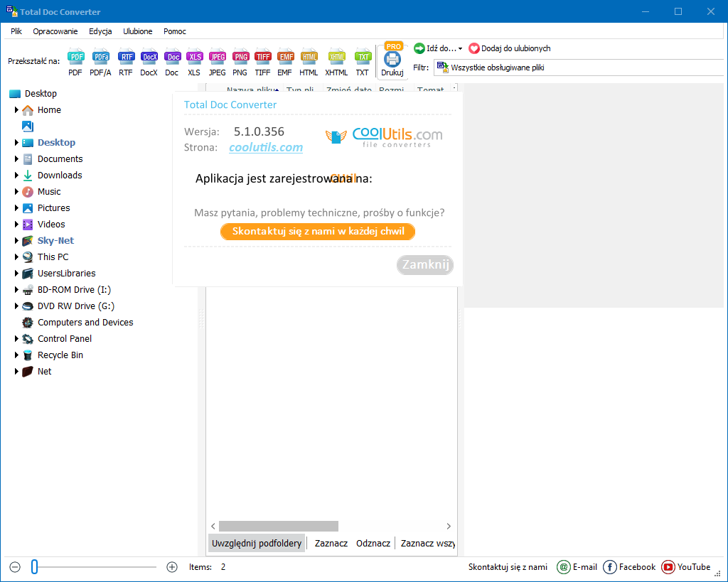Click Zaznacz wszystko in the bottom bar
Viewport: 728px width, 582px height.
(x=427, y=543)
